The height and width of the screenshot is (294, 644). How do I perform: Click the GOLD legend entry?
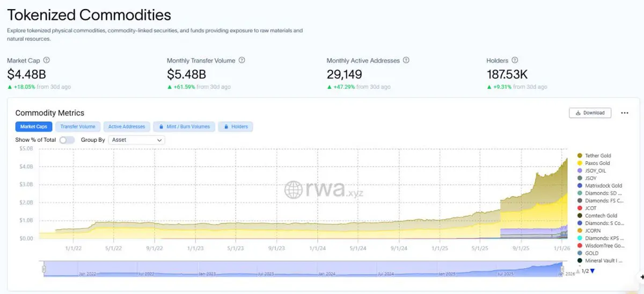[x=588, y=254]
